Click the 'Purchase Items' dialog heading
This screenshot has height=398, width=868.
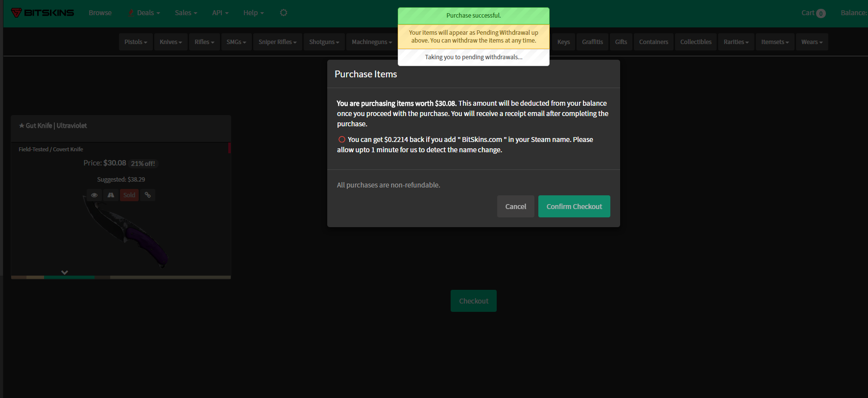tap(366, 74)
